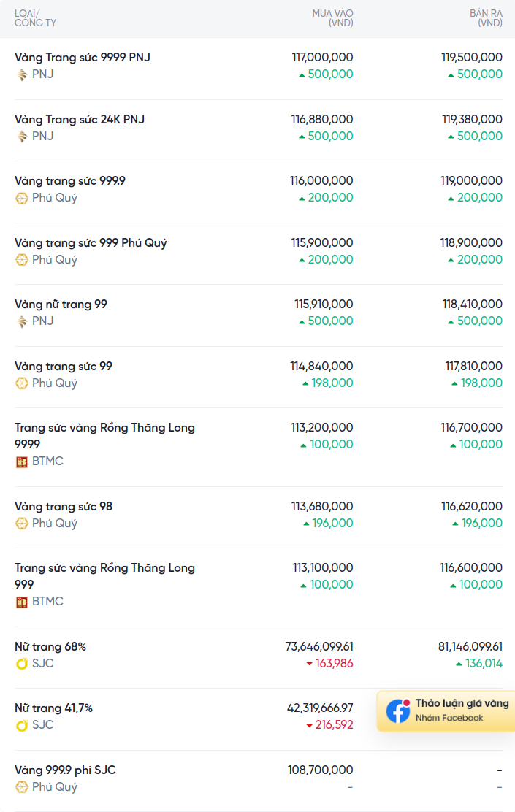
Task: Click Vàng trang sức 98 row title
Action: [64, 506]
